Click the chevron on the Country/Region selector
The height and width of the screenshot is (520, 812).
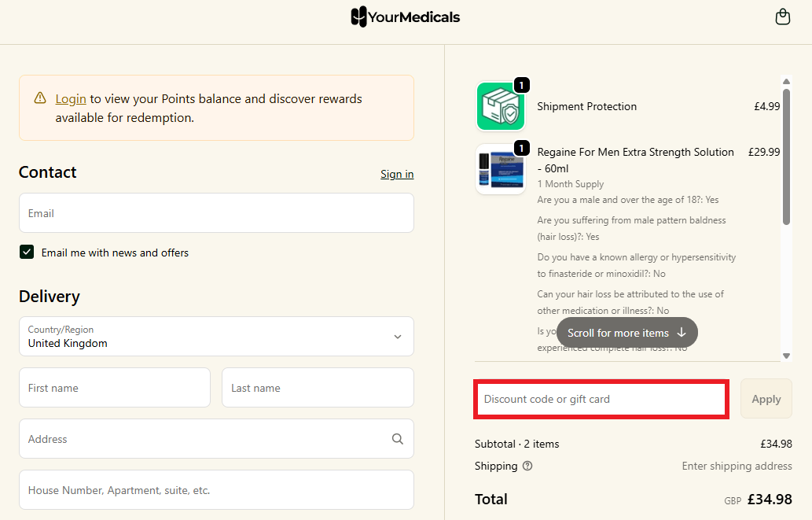click(x=398, y=336)
